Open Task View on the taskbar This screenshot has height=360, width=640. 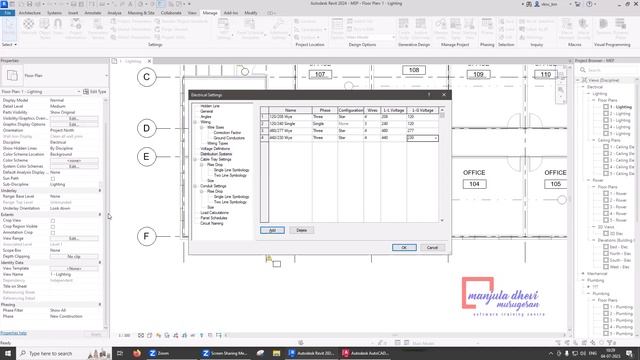[120, 353]
